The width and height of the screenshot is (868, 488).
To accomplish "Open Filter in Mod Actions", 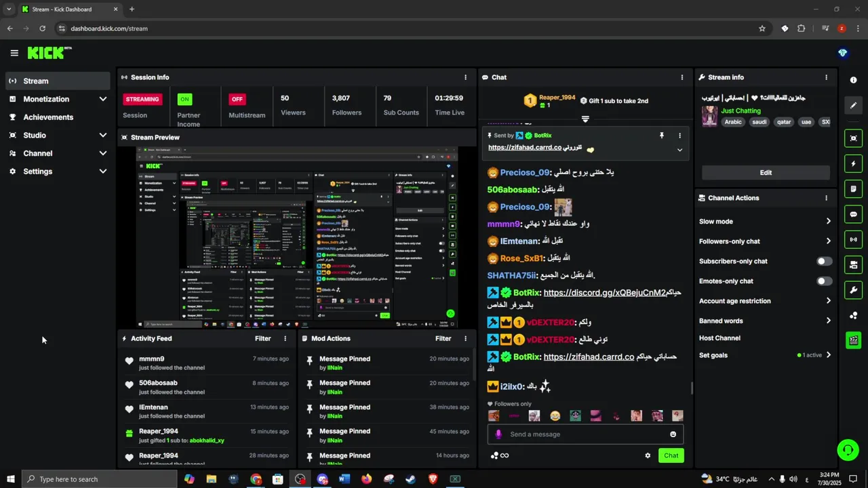I will click(x=443, y=338).
